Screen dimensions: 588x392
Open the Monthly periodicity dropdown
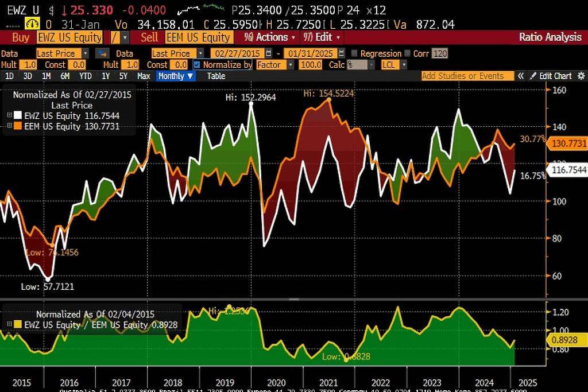coord(175,76)
